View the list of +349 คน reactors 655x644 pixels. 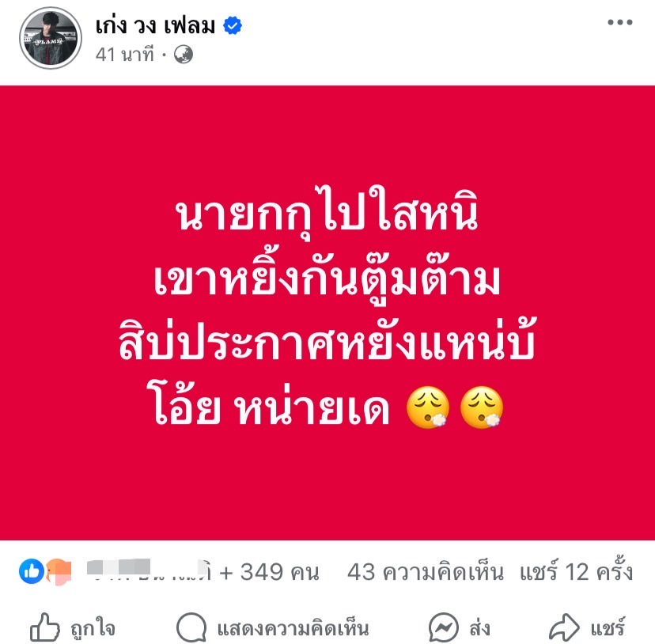point(269,572)
